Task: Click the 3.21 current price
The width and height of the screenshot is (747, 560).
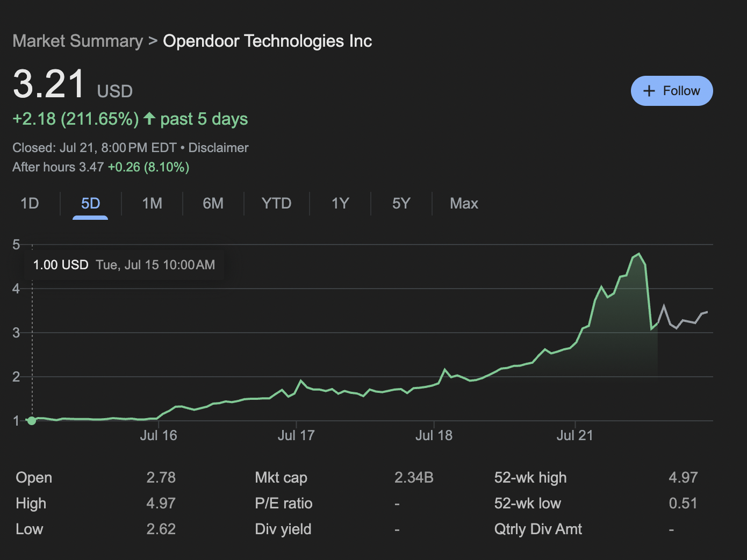Action: [x=49, y=84]
